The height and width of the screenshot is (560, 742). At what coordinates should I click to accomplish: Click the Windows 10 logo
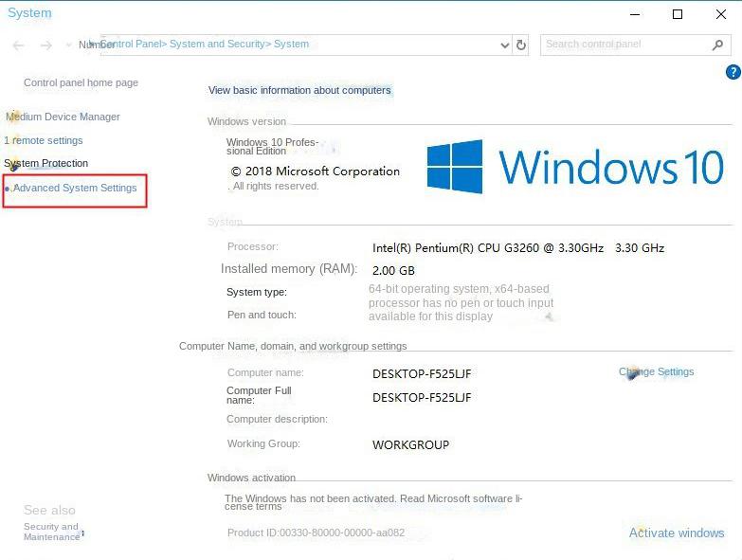575,167
